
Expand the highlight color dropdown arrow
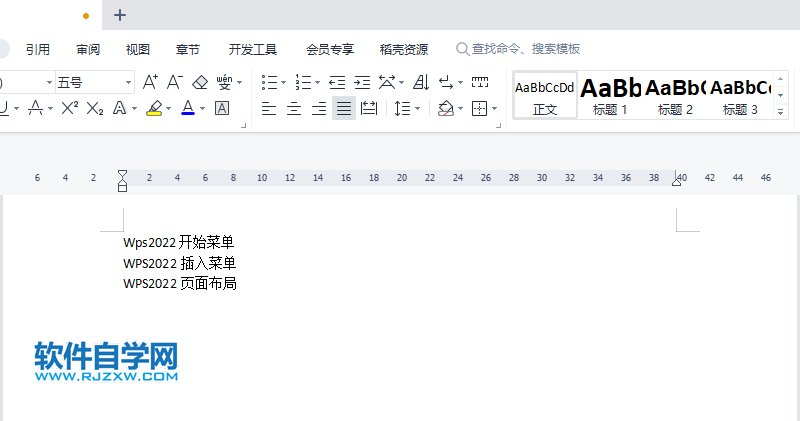[168, 109]
